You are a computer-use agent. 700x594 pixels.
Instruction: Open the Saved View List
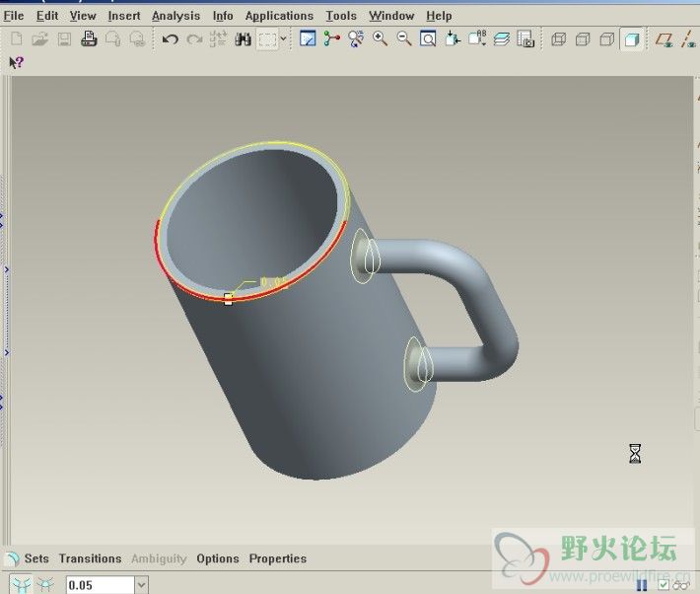(477, 38)
